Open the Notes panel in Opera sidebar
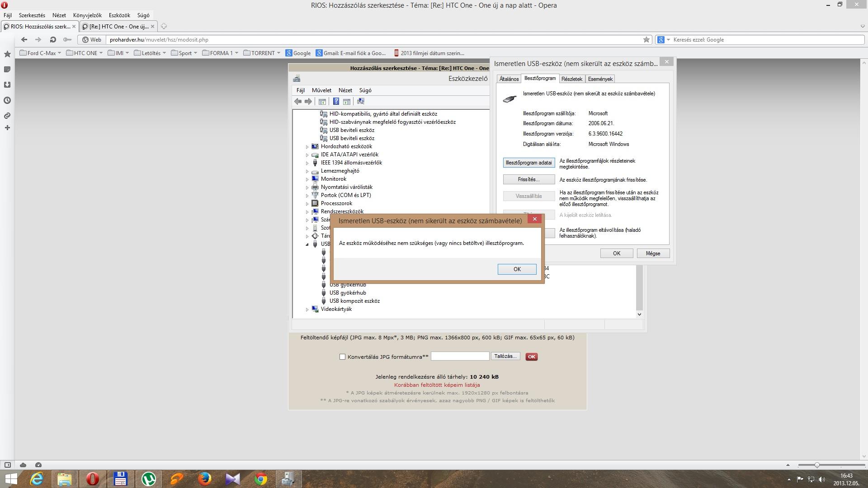This screenshot has height=488, width=868. click(x=7, y=70)
